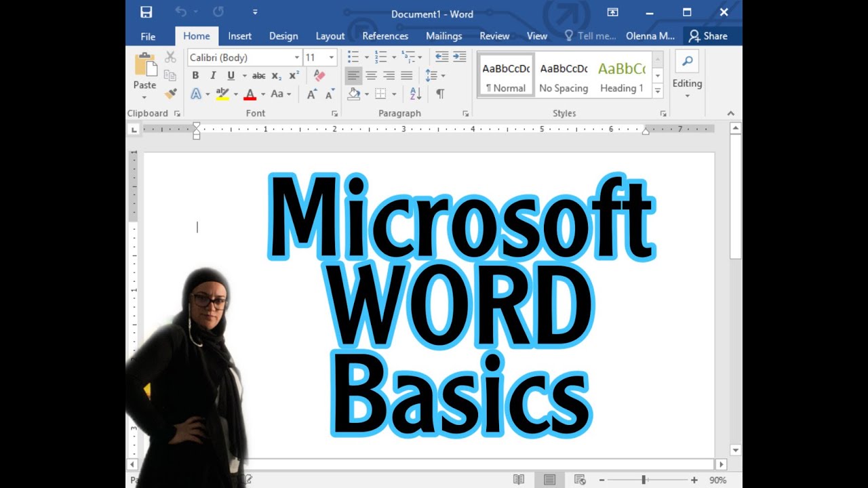Click the Line Spacing icon

click(x=431, y=75)
